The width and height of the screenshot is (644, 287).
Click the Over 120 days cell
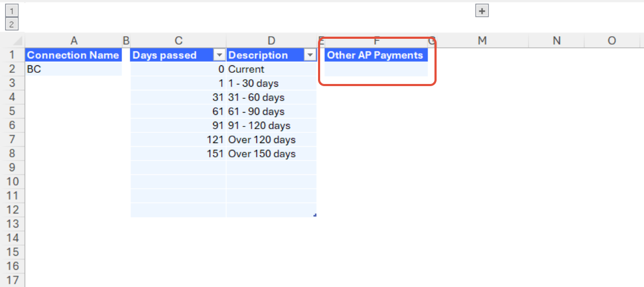tap(271, 140)
